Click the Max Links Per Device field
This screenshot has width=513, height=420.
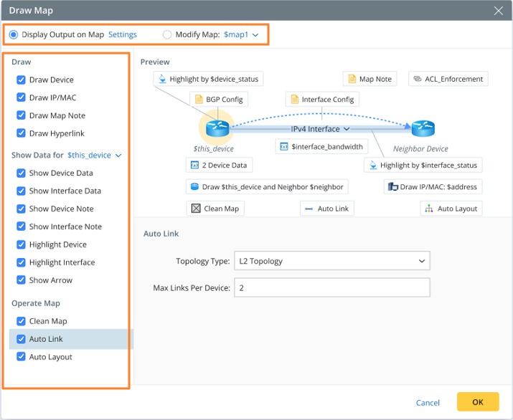pyautogui.click(x=331, y=287)
